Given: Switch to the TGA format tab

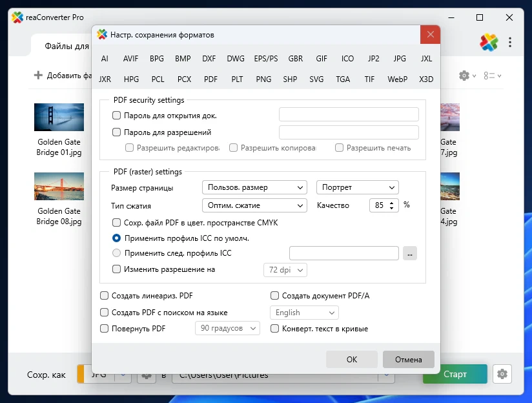Looking at the screenshot, I should click(x=343, y=79).
